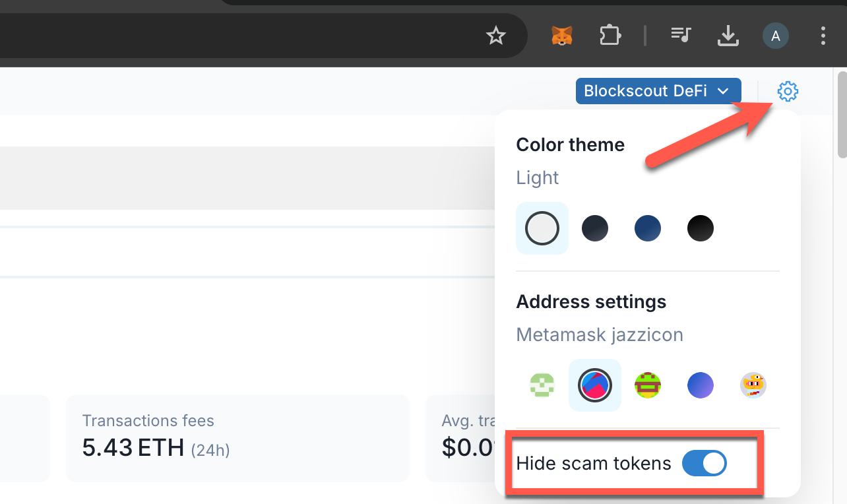Screen dimensions: 847x504
Task: Click the Address settings heading
Action: point(591,301)
